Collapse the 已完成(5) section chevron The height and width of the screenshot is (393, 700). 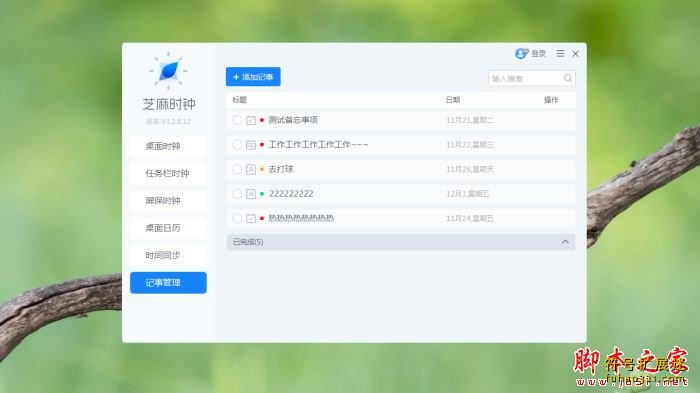click(x=565, y=242)
